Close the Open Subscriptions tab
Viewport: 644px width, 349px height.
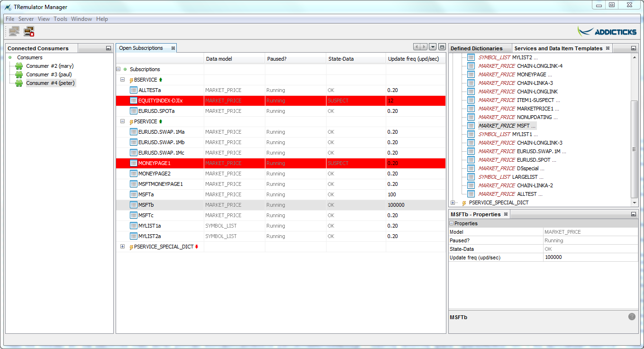[173, 48]
